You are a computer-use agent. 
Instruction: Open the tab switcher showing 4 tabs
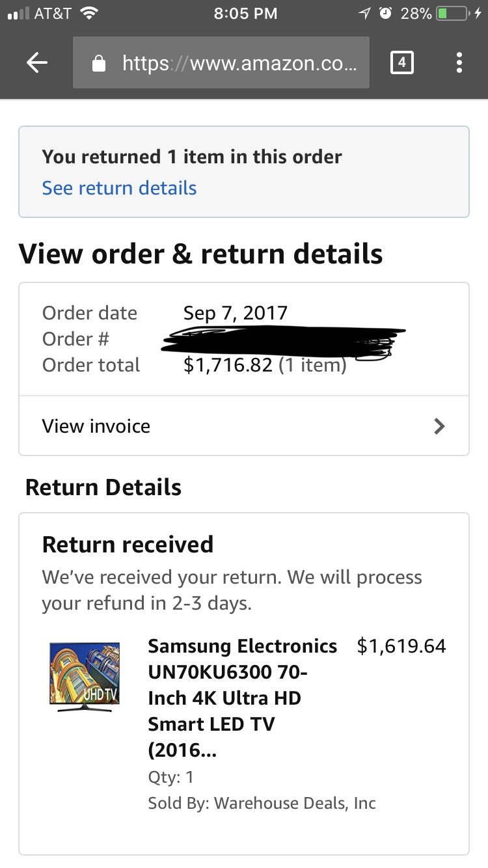pos(402,62)
